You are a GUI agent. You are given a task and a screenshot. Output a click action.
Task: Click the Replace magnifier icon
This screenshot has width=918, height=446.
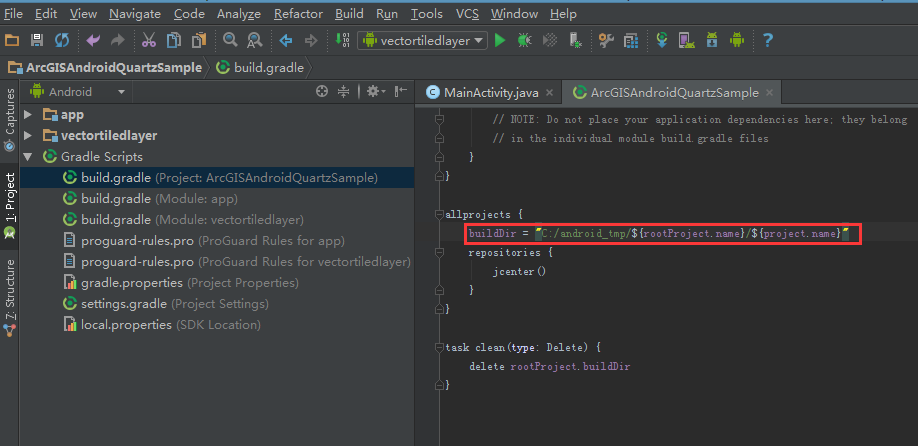click(x=255, y=40)
